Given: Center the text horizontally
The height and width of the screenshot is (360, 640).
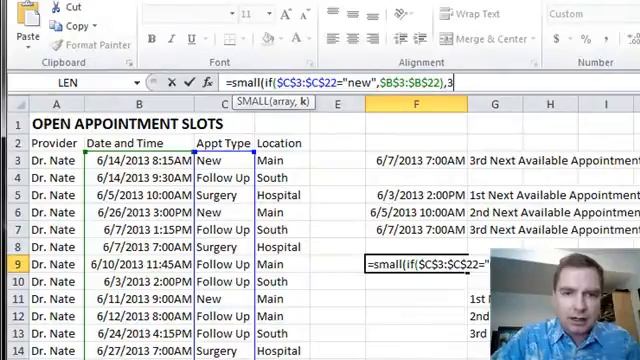Looking at the screenshot, I should [353, 39].
